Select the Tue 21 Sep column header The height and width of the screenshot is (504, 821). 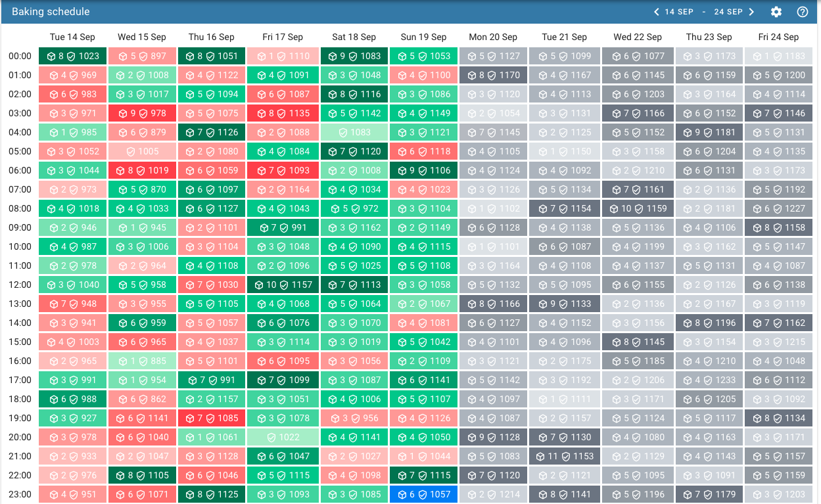pyautogui.click(x=563, y=37)
